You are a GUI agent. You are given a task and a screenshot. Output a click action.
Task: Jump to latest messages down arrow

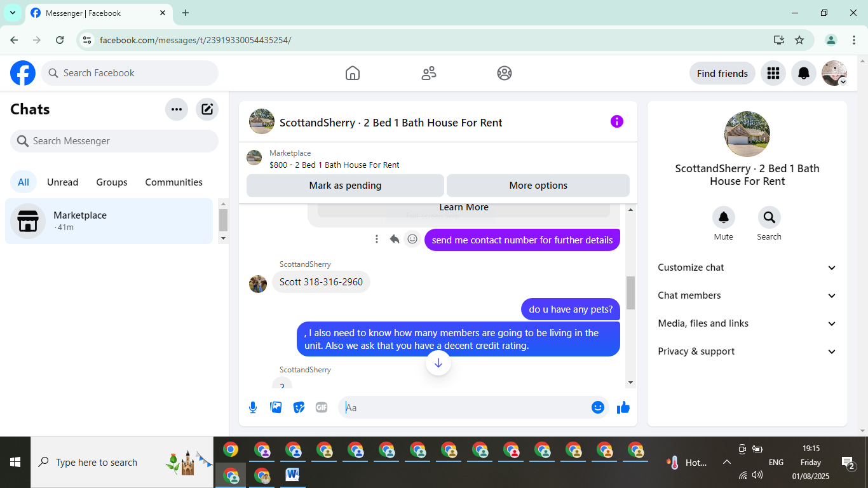coord(438,363)
